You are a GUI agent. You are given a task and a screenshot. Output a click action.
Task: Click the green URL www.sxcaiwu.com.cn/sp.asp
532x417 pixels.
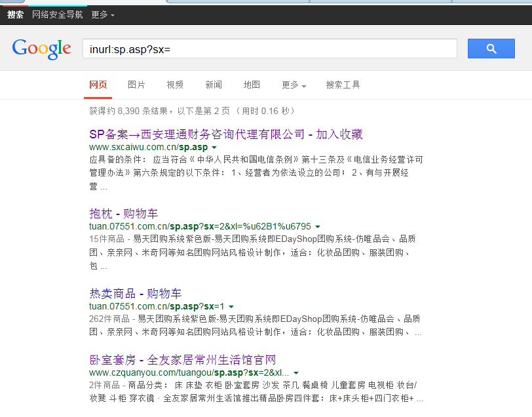pyautogui.click(x=148, y=147)
